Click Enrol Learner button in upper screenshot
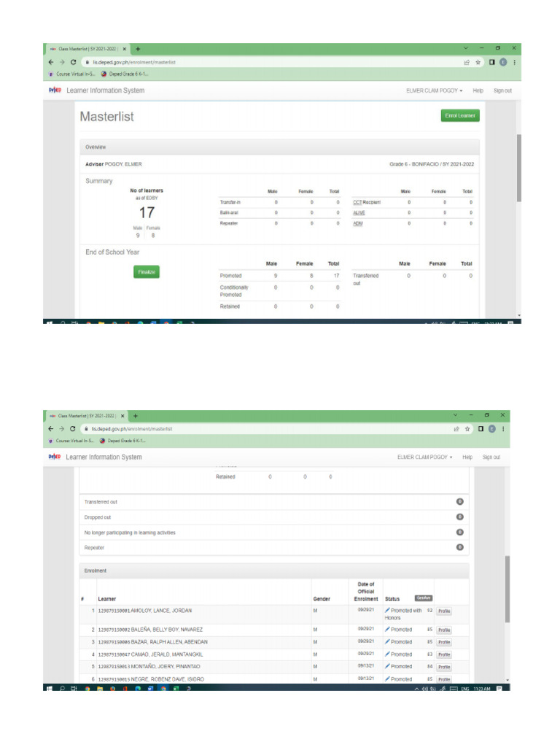Screen dimensions: 560x734 [460, 115]
